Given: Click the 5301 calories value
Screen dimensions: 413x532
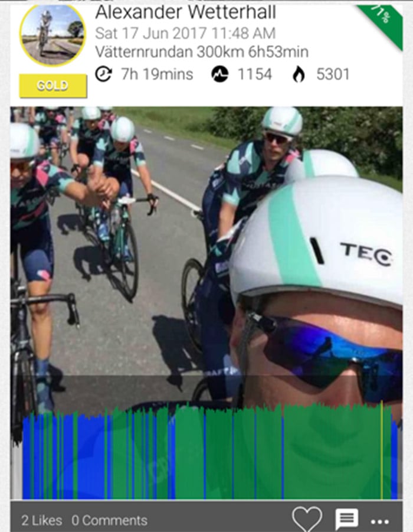Looking at the screenshot, I should pyautogui.click(x=333, y=74).
